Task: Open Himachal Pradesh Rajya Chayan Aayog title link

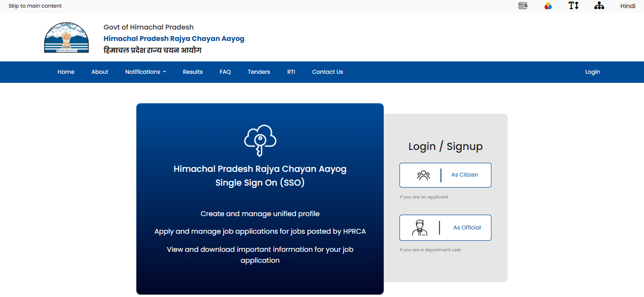Action: (174, 39)
